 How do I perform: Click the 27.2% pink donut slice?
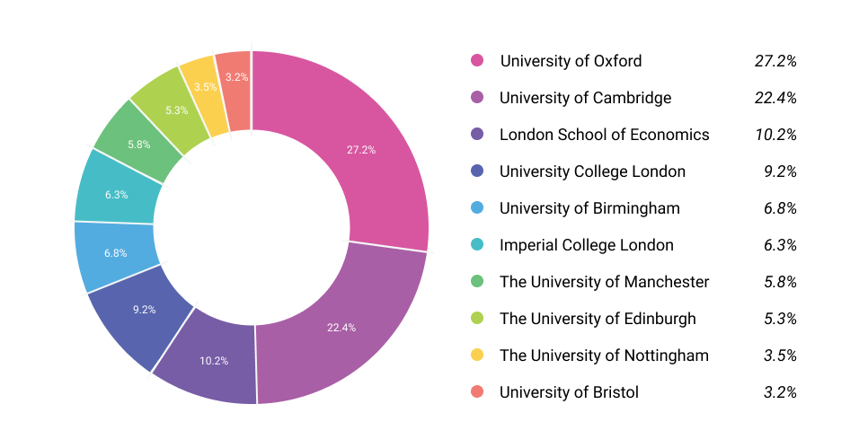pos(359,149)
